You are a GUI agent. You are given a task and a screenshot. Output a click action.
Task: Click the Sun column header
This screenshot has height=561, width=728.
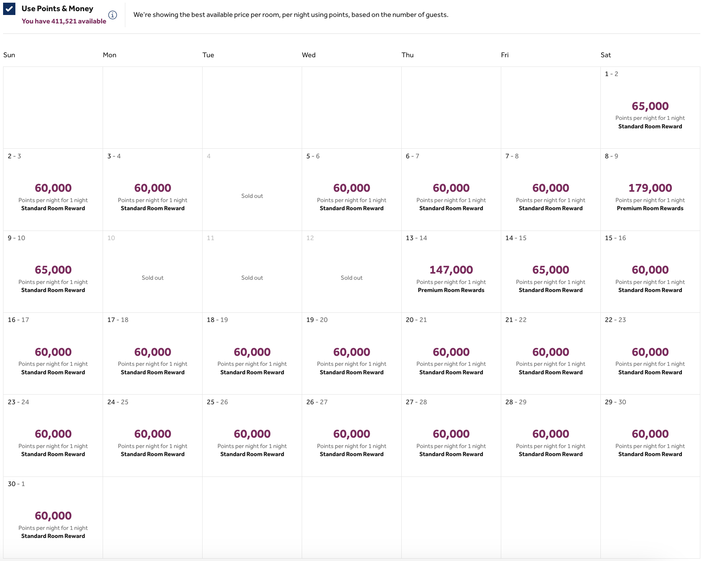pyautogui.click(x=9, y=55)
